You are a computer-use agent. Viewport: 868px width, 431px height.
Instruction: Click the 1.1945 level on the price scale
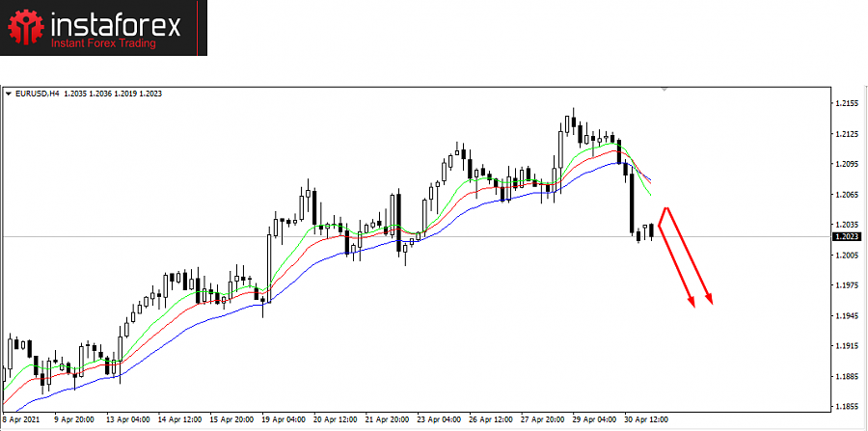(x=845, y=316)
